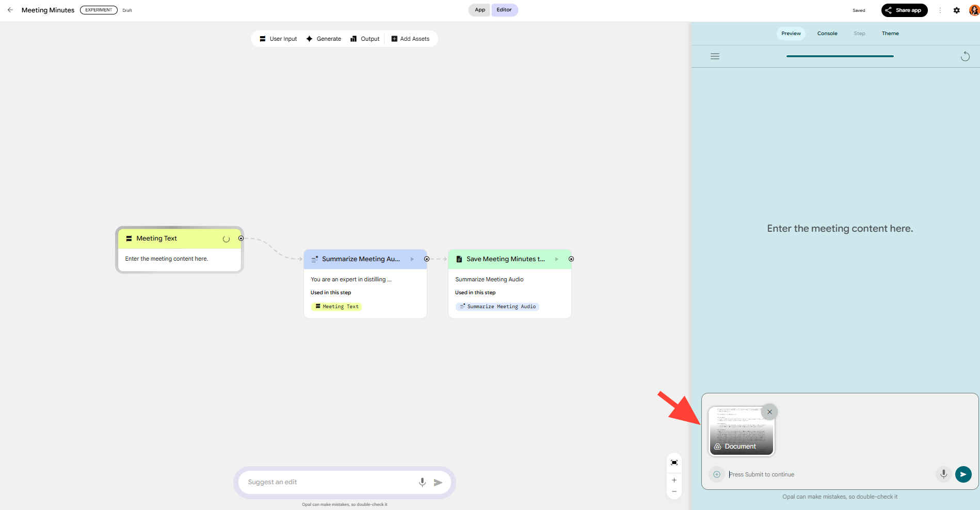980x510 pixels.
Task: Zoom in the canvas with plus button
Action: (674, 480)
